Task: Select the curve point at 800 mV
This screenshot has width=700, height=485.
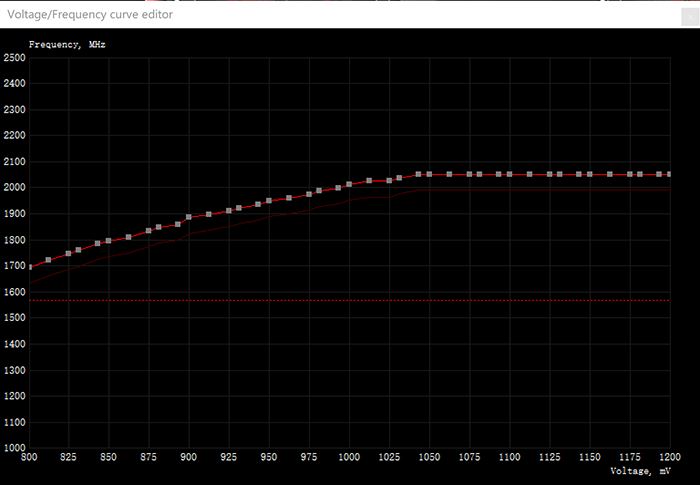Action: coord(29,267)
